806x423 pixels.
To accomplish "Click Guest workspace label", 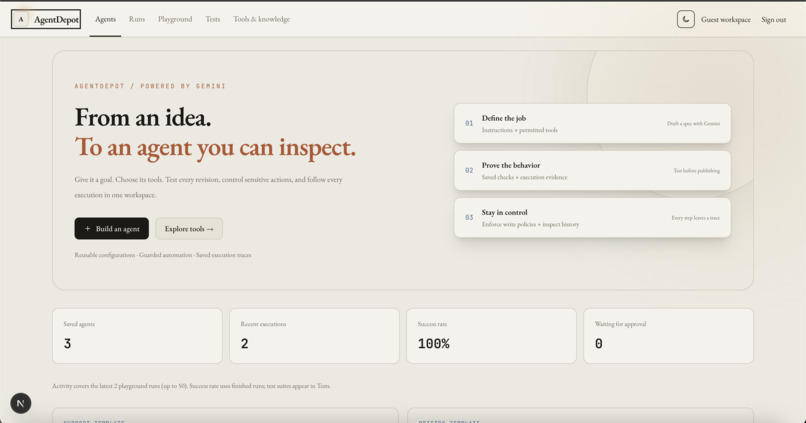I will click(725, 20).
